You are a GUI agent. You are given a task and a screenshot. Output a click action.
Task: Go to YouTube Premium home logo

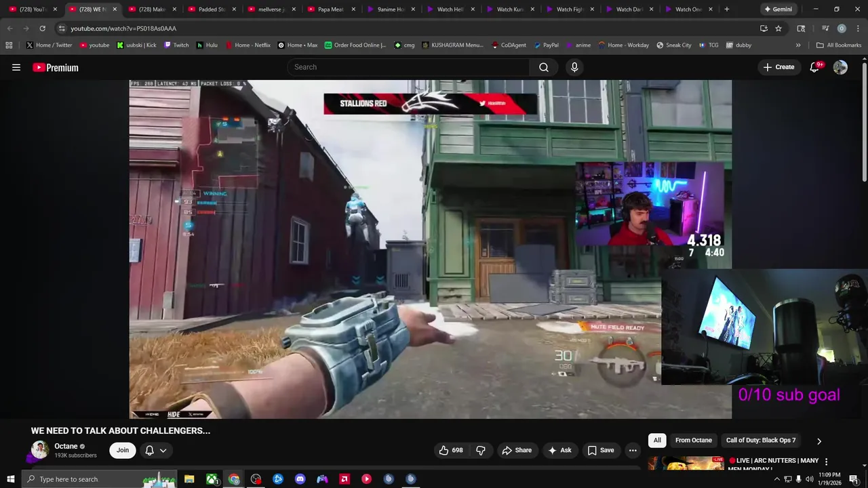click(x=56, y=67)
